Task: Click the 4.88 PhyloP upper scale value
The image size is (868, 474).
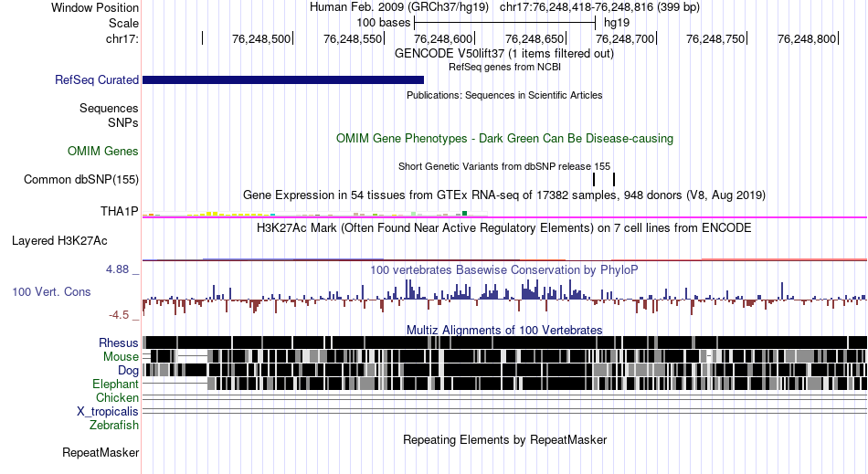Action: (117, 269)
